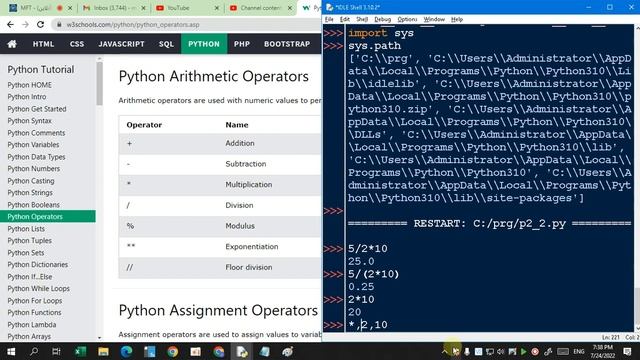The width and height of the screenshot is (640, 360).
Task: Open Python While Loops in the sidebar
Action: click(38, 289)
